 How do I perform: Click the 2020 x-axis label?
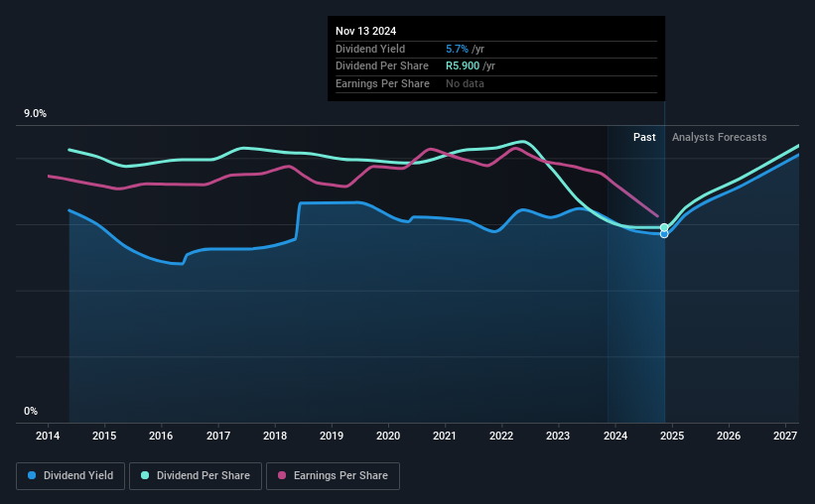[388, 436]
